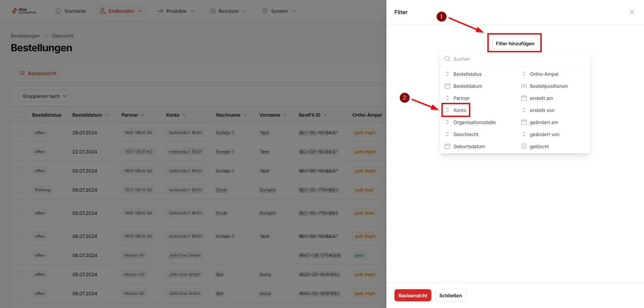Click the check-circle icon beside gelöscht

pyautogui.click(x=524, y=146)
